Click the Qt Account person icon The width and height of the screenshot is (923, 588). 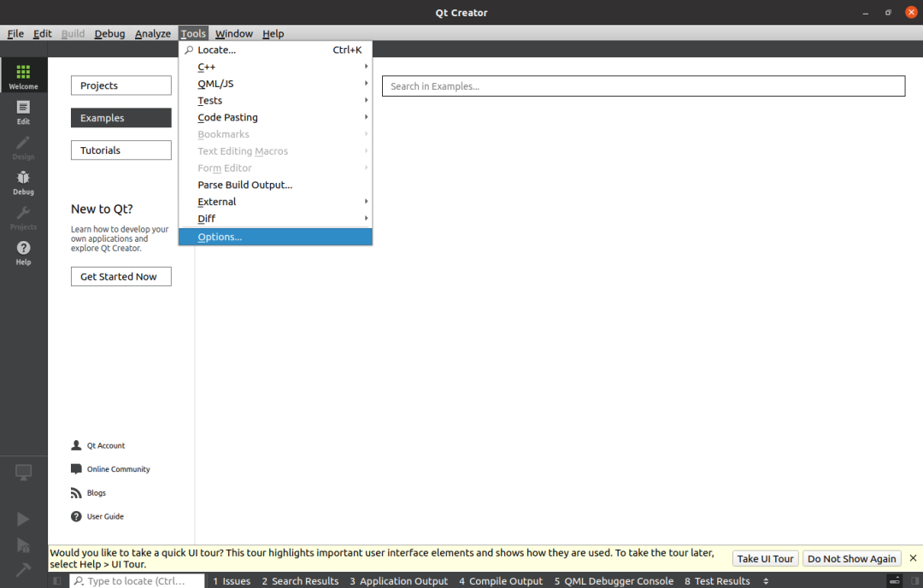coord(76,445)
